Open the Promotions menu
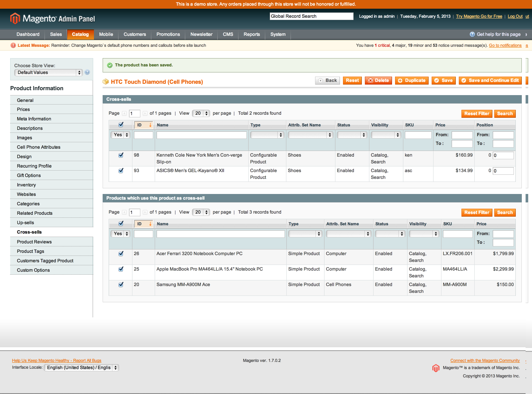532x394 pixels. coord(168,34)
